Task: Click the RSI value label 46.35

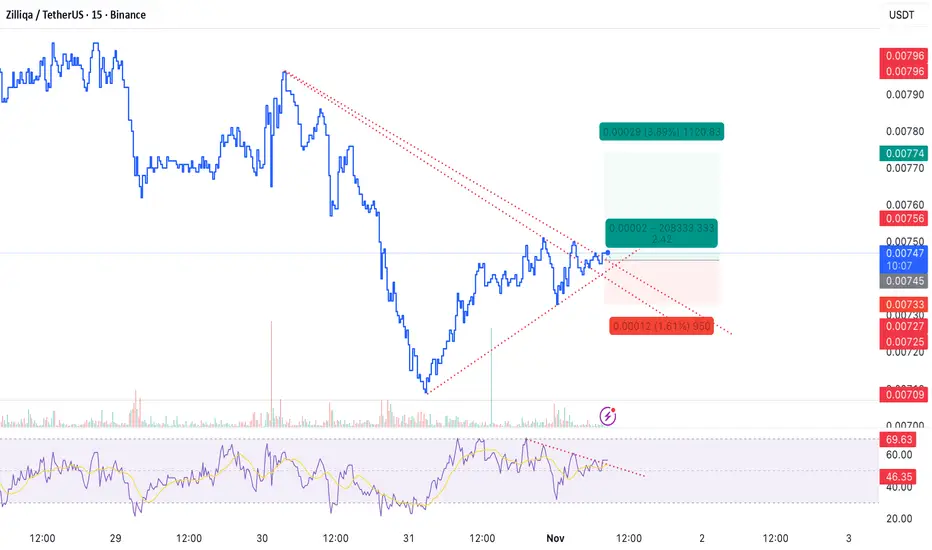Action: click(898, 476)
